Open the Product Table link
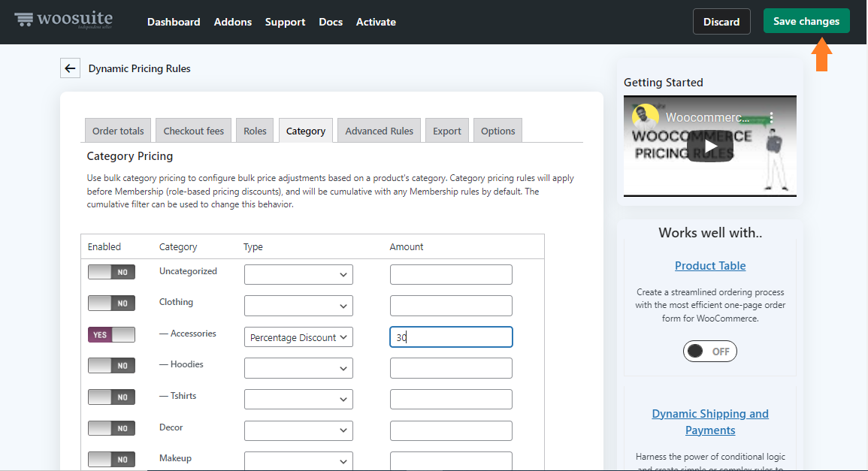 tap(710, 266)
